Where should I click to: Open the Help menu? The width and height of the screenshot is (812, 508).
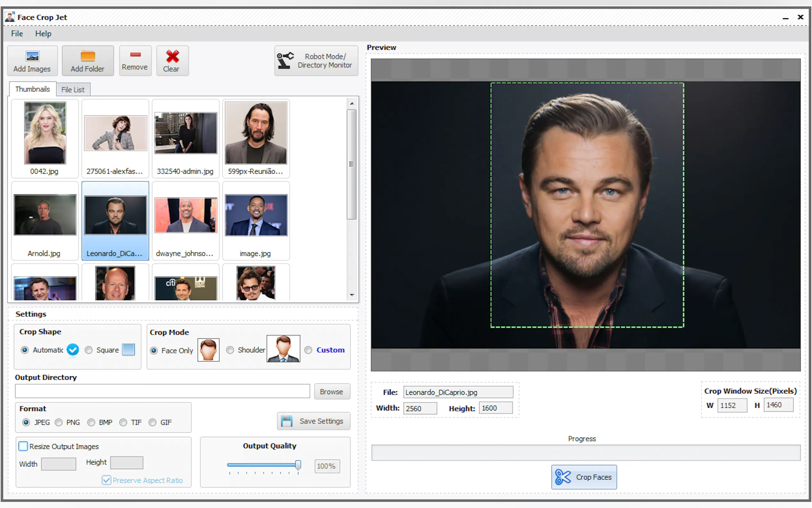(43, 34)
